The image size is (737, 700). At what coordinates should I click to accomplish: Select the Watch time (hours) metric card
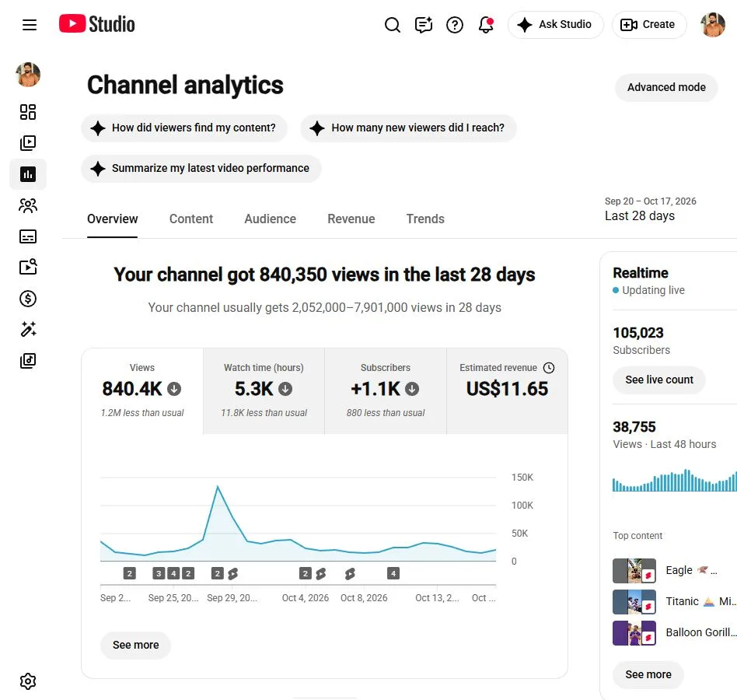point(264,391)
